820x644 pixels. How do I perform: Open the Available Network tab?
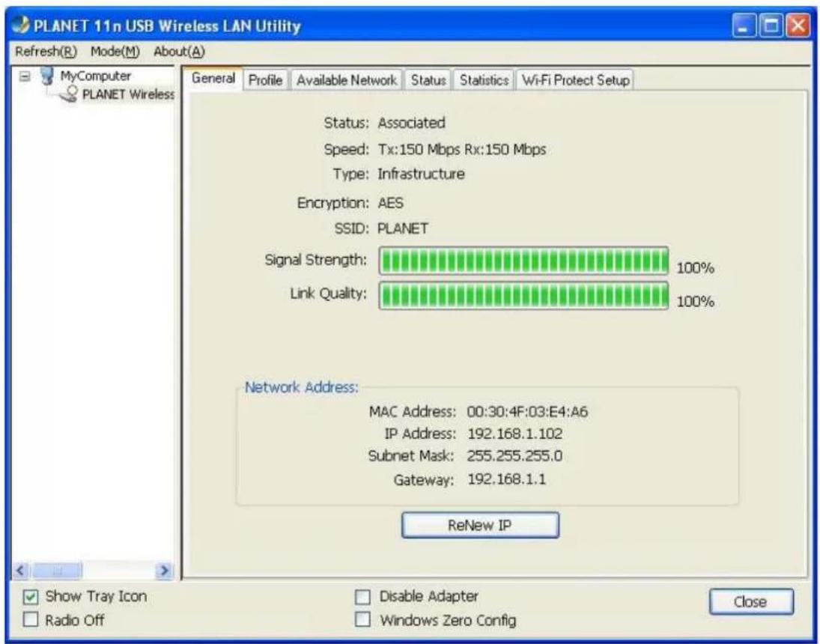346,80
